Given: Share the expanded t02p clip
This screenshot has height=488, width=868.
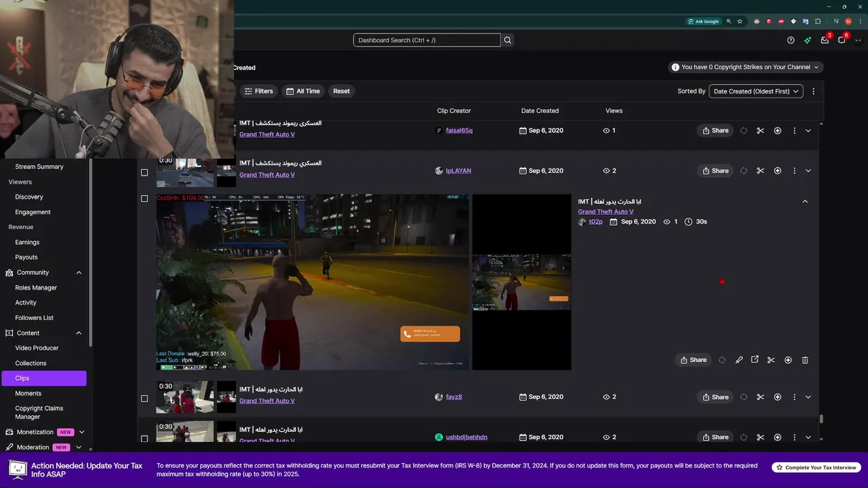Looking at the screenshot, I should tap(694, 360).
